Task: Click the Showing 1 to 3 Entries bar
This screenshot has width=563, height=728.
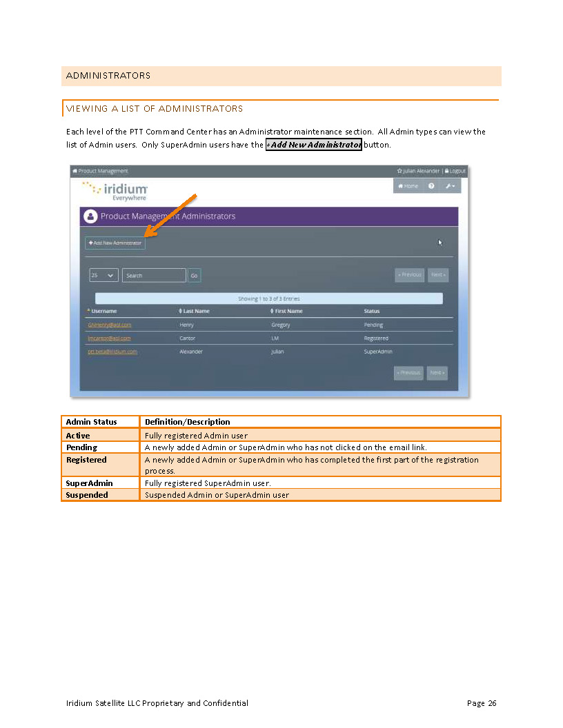Action: [x=269, y=298]
